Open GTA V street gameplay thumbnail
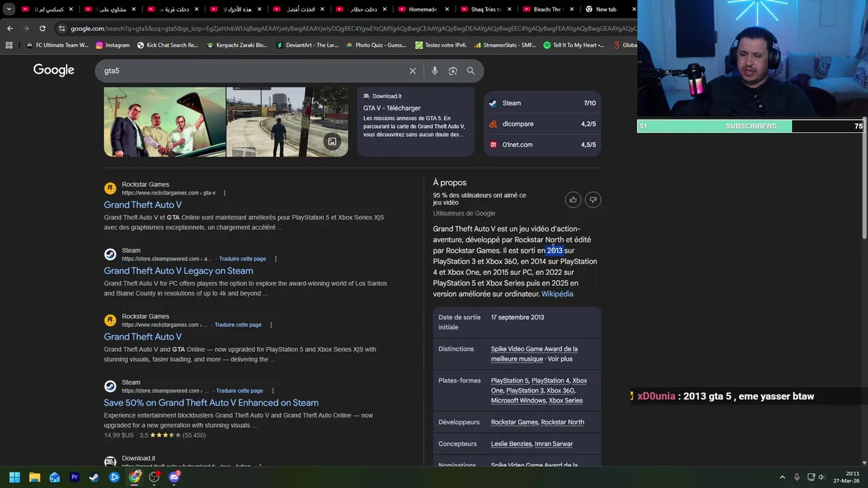Screen dimensions: 868x488 tap(287, 122)
